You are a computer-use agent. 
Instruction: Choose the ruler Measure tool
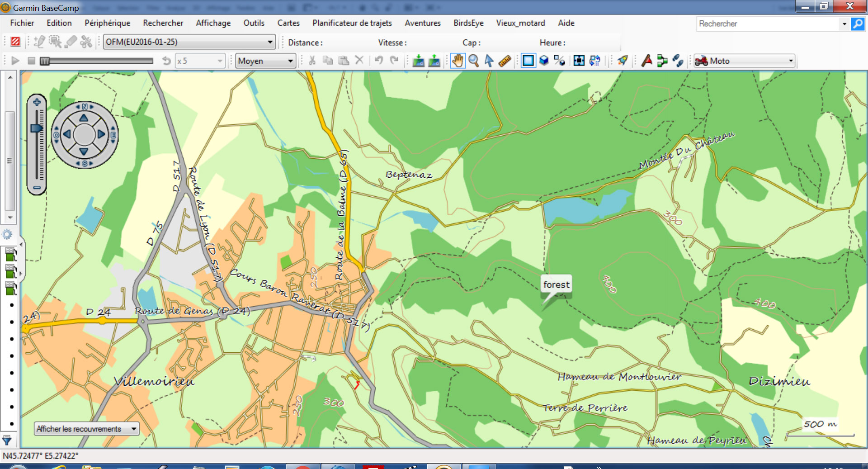click(505, 61)
